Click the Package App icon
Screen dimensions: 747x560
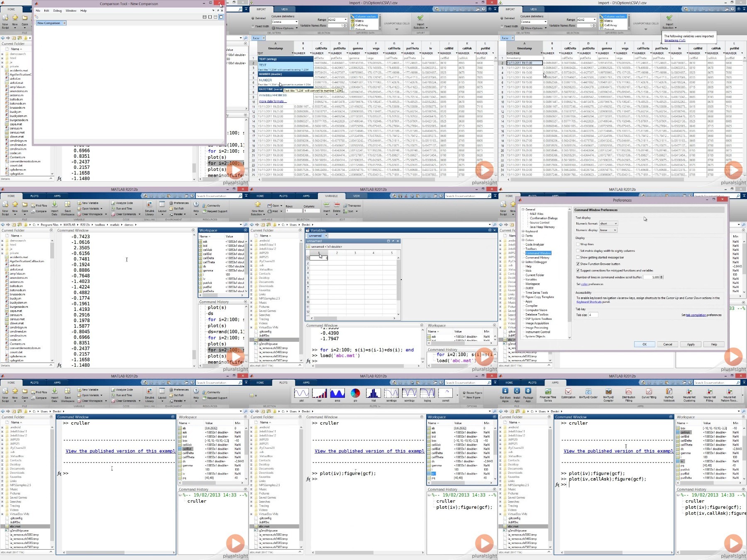[x=528, y=395]
